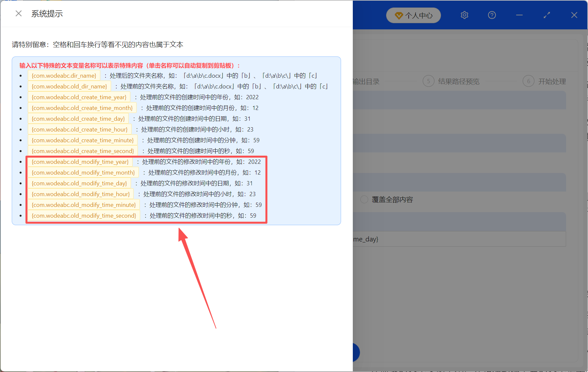Viewport: 588px width, 372px height.
Task: Open the 个人中心 personal center button
Action: pyautogui.click(x=413, y=15)
